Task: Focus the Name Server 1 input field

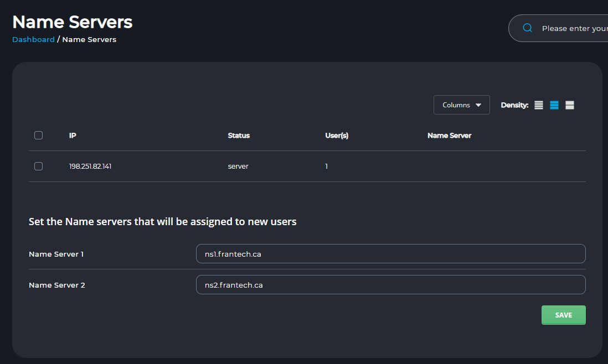Action: pyautogui.click(x=390, y=254)
